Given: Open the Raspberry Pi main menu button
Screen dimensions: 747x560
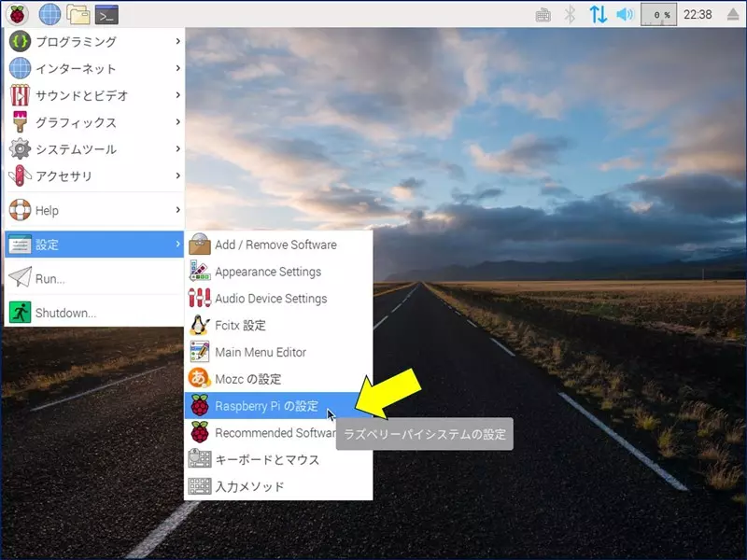Looking at the screenshot, I should [x=17, y=14].
